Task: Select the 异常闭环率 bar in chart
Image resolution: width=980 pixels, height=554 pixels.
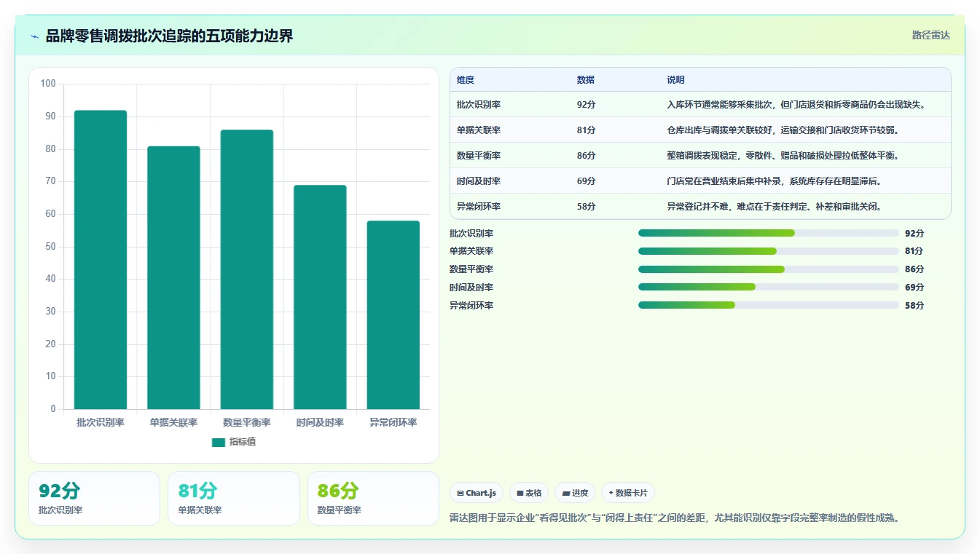Action: tap(393, 315)
